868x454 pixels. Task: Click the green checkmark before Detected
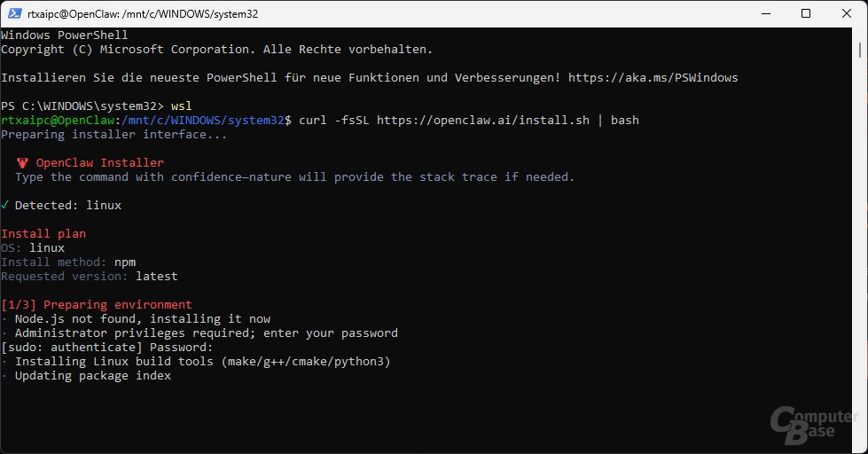tap(5, 205)
